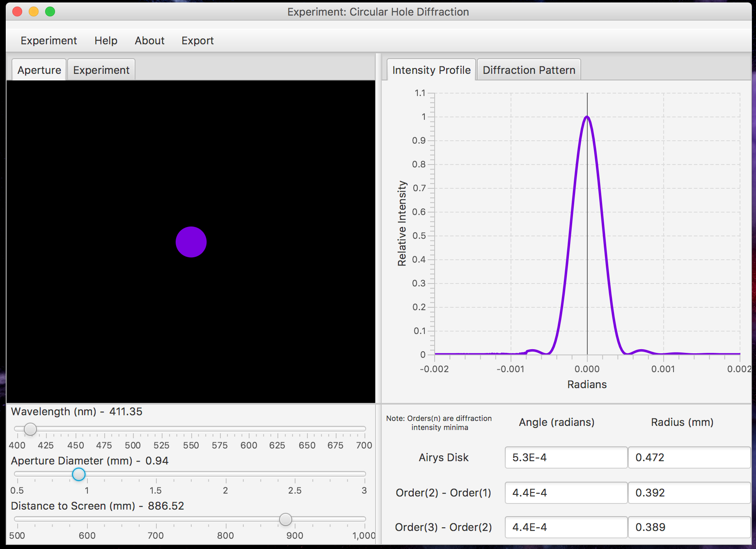Open the Export menu

tap(197, 41)
